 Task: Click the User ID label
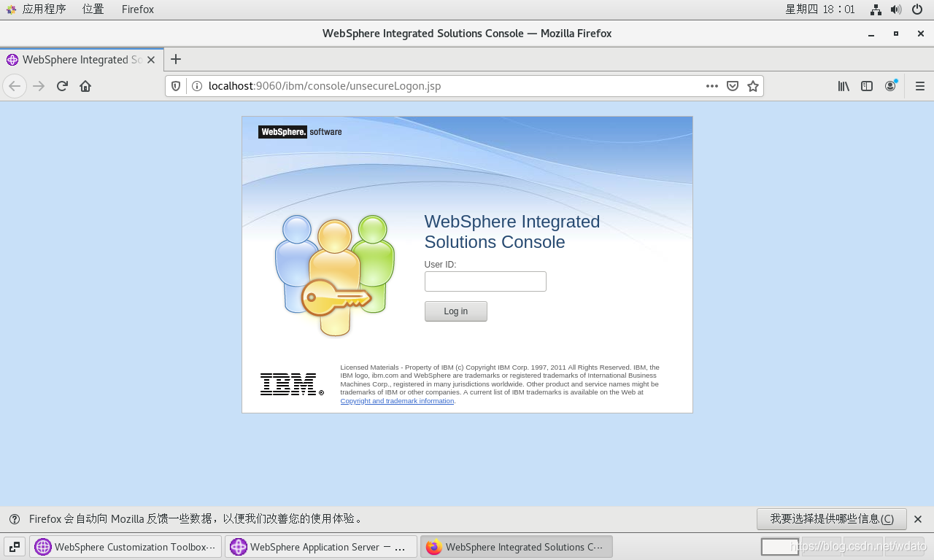(440, 265)
